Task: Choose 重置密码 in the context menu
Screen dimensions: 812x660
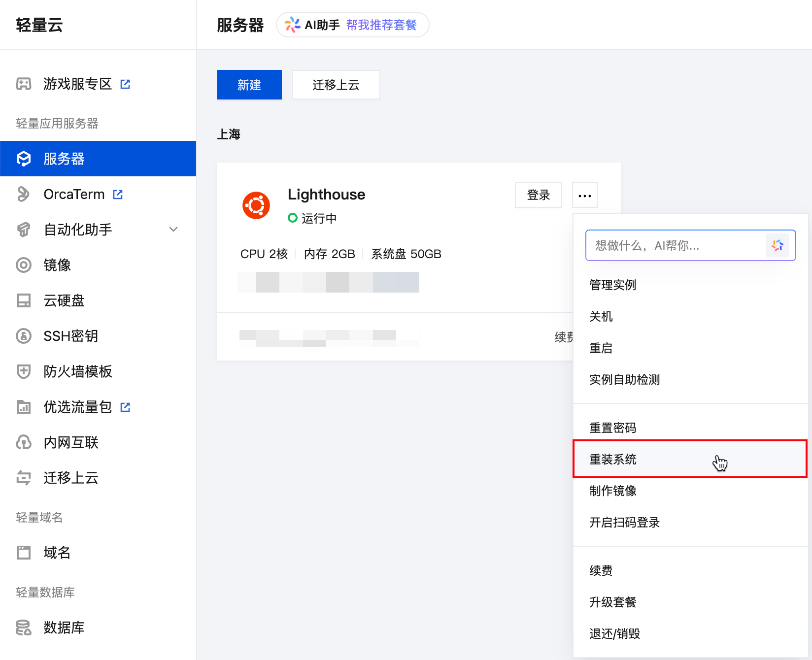Action: 612,427
